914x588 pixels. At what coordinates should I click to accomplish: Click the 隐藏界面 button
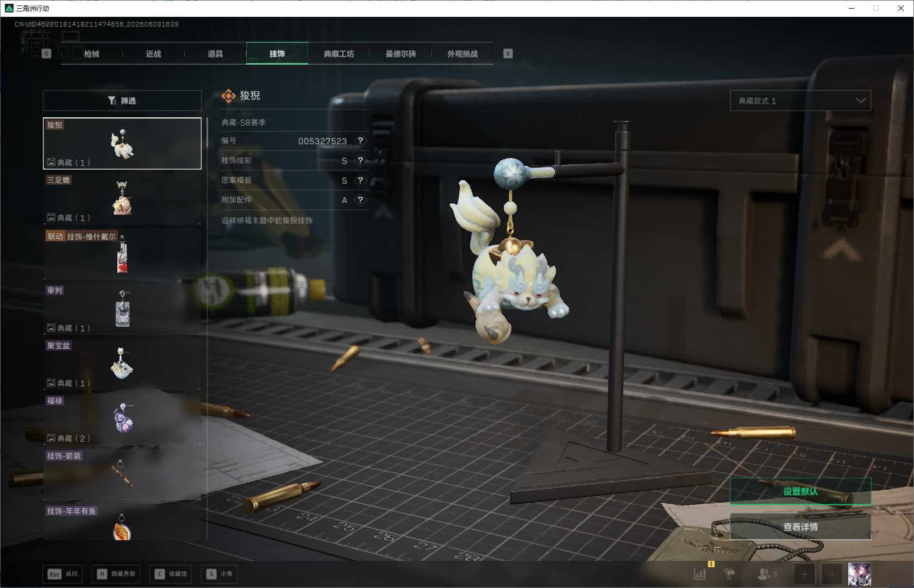point(116,574)
